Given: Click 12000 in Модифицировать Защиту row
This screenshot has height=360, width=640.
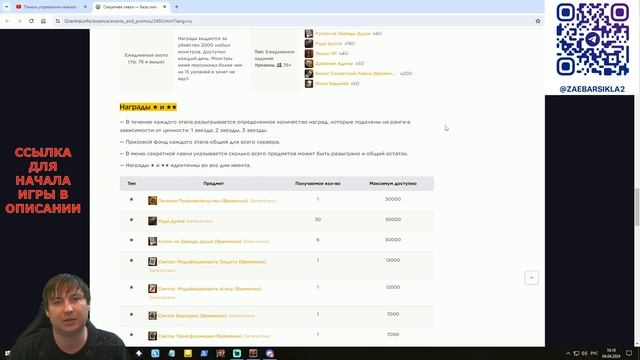Looking at the screenshot, I should pos(393,260).
